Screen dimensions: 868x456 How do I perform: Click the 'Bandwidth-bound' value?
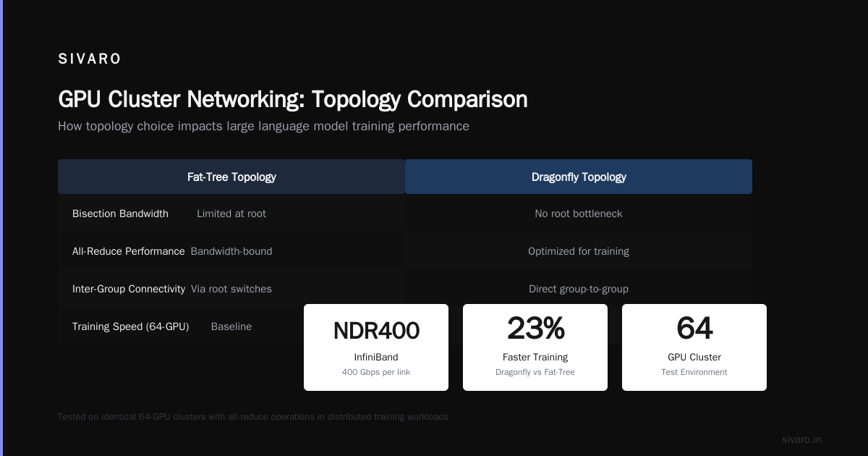(231, 251)
